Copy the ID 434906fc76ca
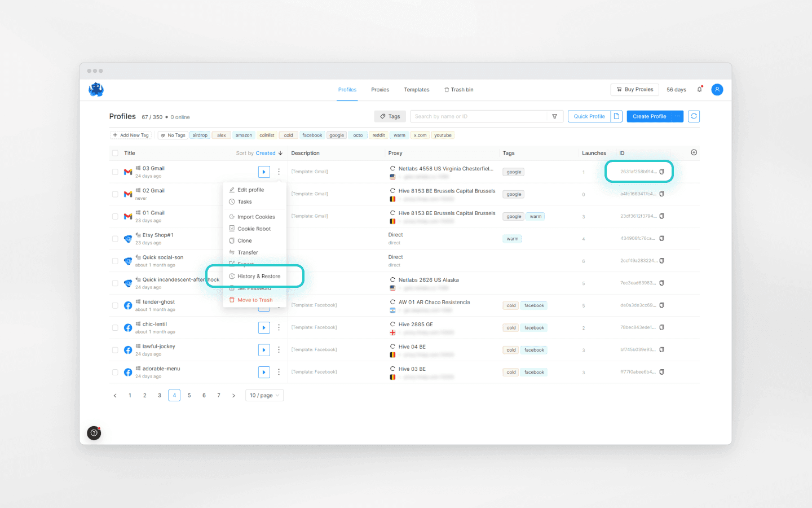 point(662,238)
